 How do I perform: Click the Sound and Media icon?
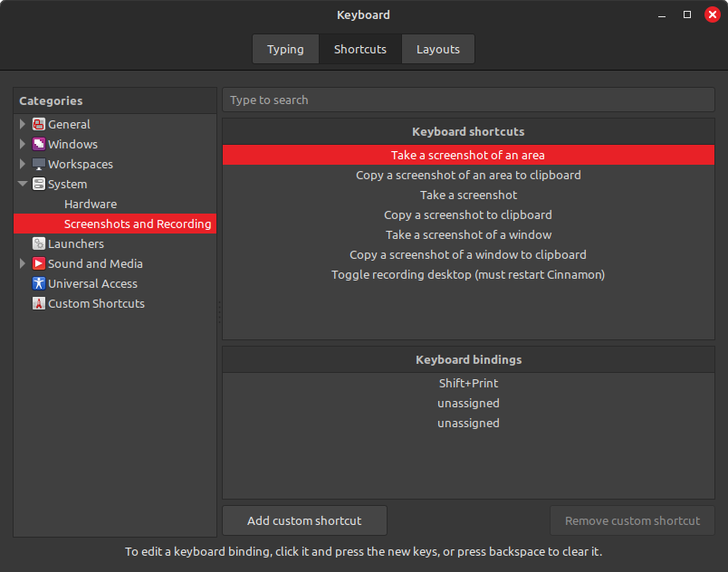point(39,264)
